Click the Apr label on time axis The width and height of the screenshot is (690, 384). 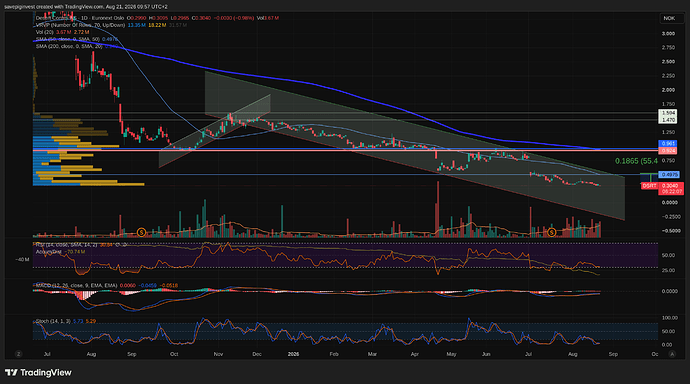click(415, 354)
